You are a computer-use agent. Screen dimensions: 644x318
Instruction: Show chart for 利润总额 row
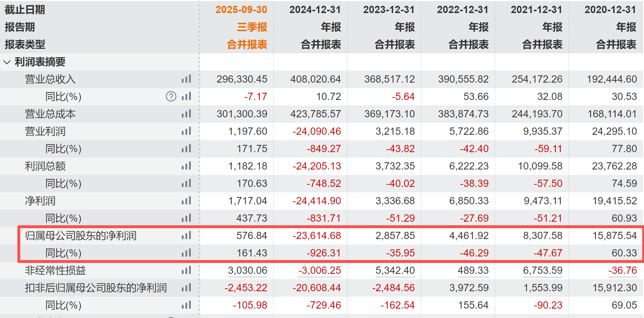click(186, 166)
